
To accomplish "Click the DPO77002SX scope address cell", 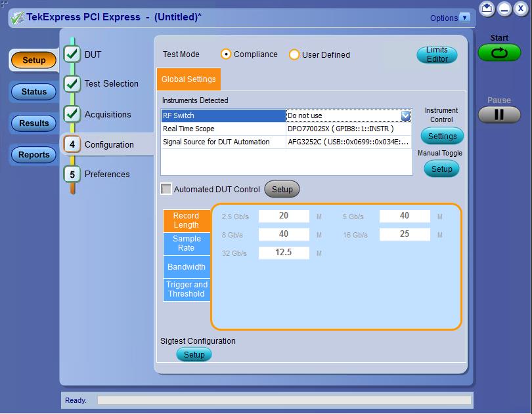I will (x=349, y=129).
